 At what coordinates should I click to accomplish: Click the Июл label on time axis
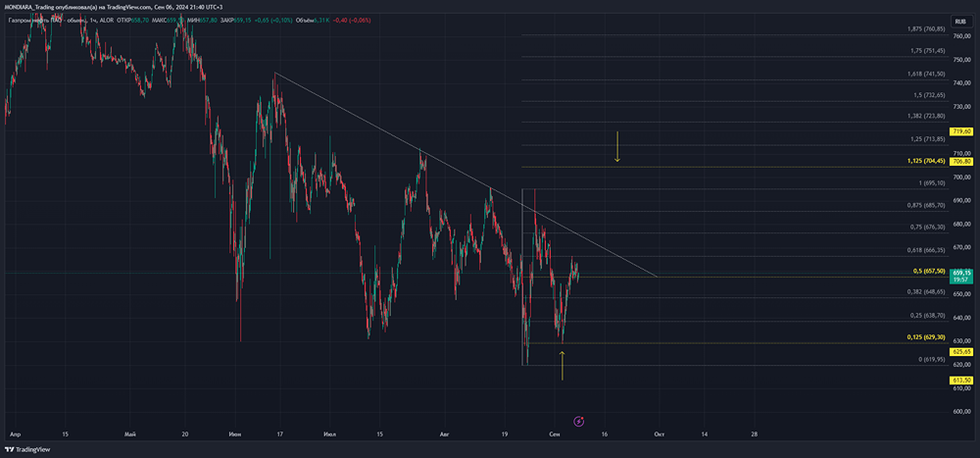[x=328, y=433]
